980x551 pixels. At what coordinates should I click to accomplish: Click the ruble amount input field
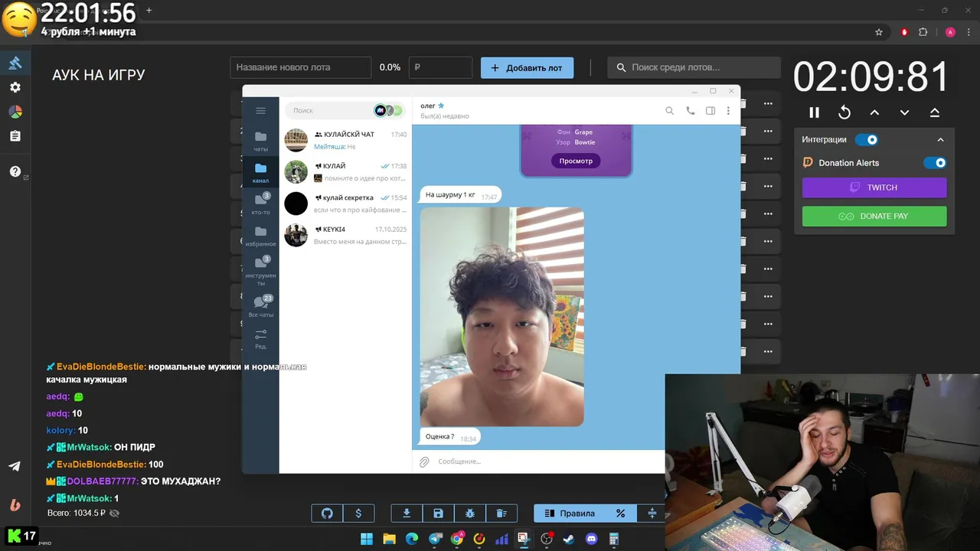click(x=440, y=67)
